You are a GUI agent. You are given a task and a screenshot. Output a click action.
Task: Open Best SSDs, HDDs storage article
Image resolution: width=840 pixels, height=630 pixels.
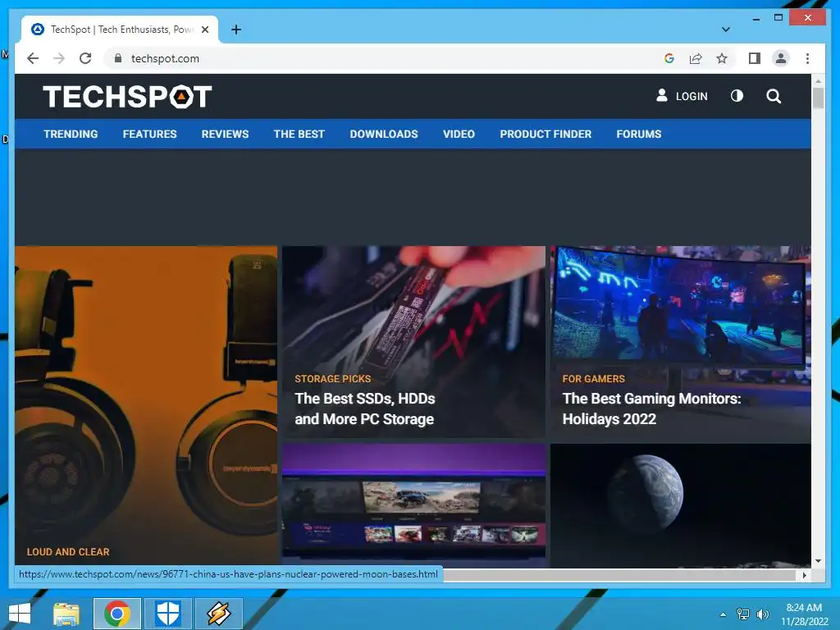click(x=364, y=409)
